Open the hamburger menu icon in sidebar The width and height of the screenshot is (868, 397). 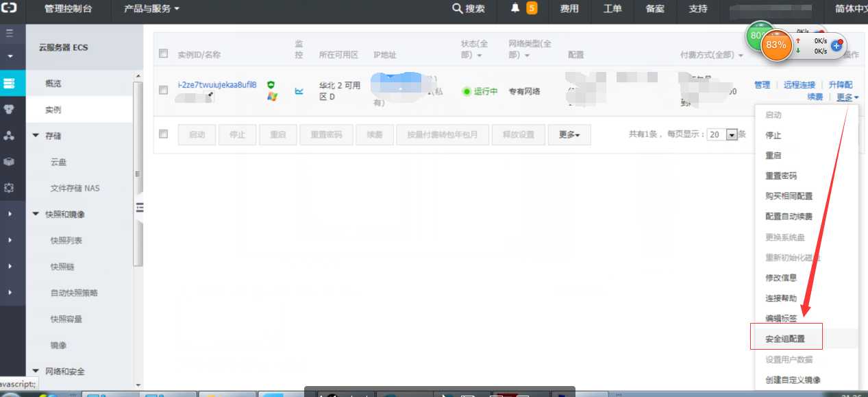[10, 33]
